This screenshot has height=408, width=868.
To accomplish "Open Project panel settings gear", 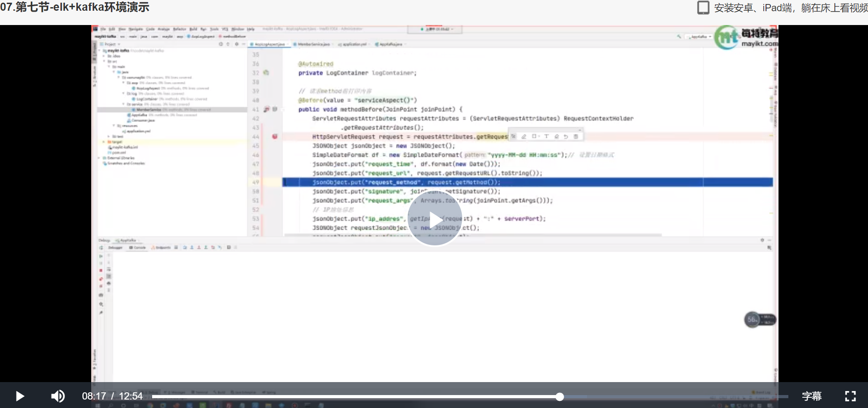I will (x=236, y=44).
